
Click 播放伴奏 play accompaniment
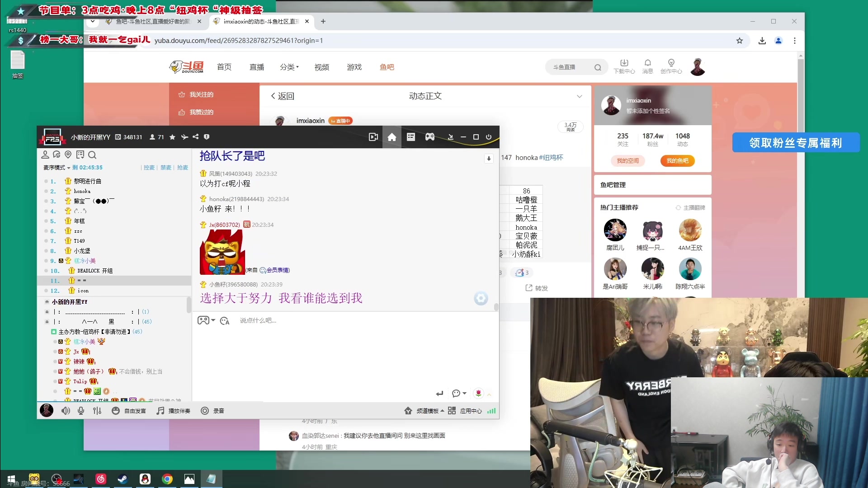tap(174, 411)
